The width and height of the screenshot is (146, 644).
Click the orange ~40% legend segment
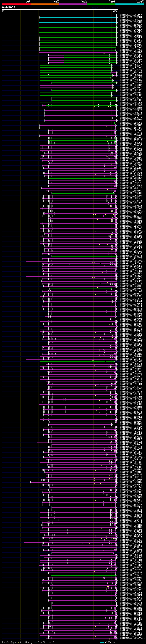pyautogui.click(x=45, y=4)
